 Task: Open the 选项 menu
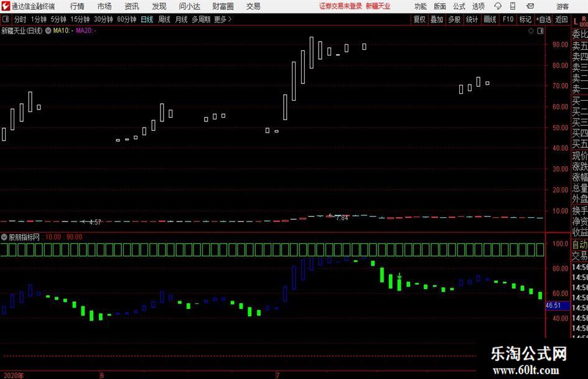tap(478, 6)
